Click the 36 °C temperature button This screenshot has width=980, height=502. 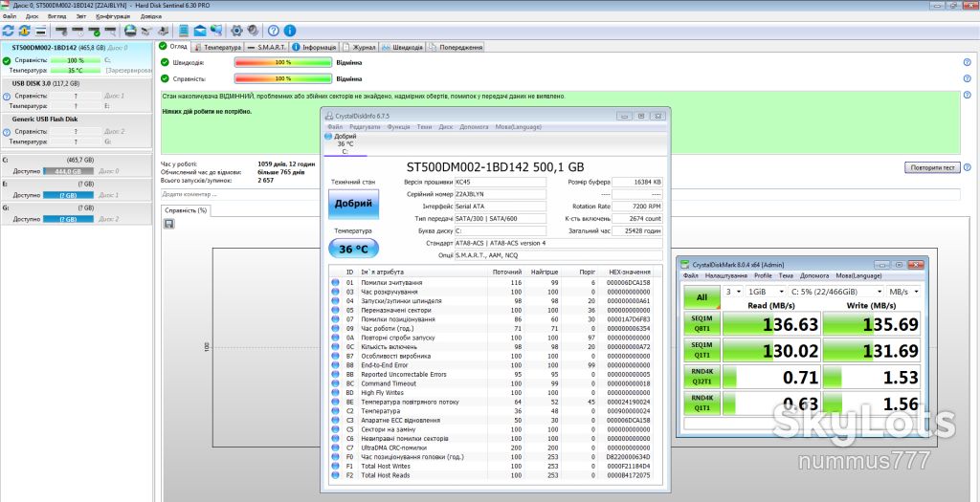tap(353, 250)
